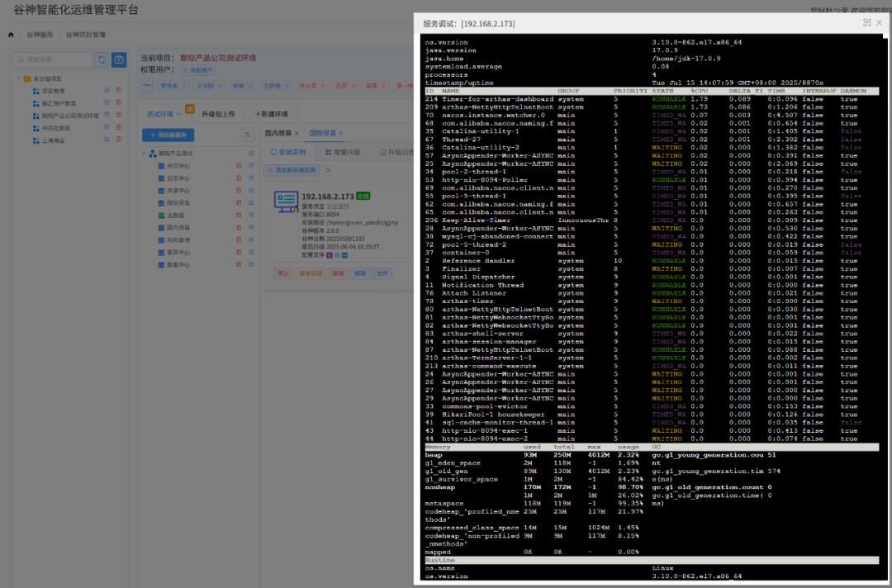Screen dimensions: 892x588
Task: Click the 文件 button on instance card
Action: (382, 273)
